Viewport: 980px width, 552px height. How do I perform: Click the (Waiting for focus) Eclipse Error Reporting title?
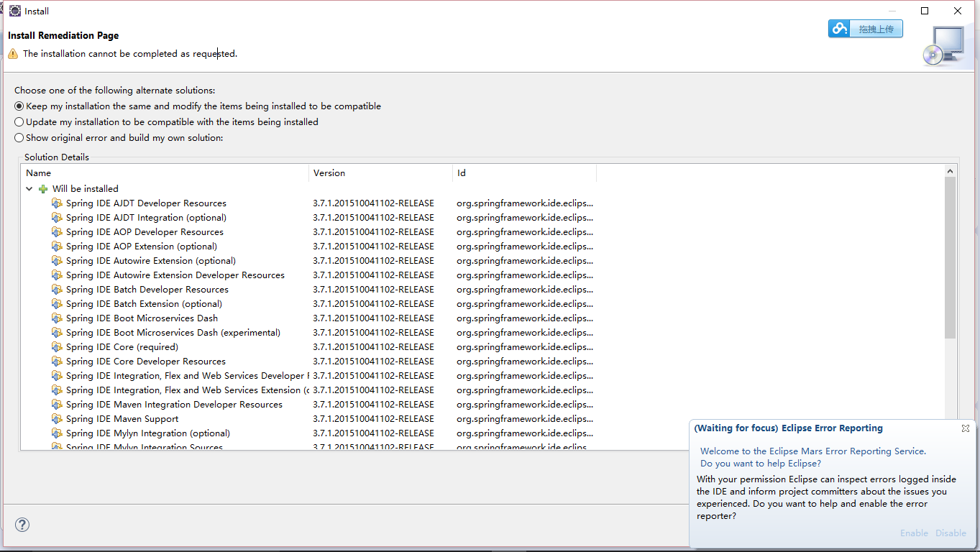788,428
